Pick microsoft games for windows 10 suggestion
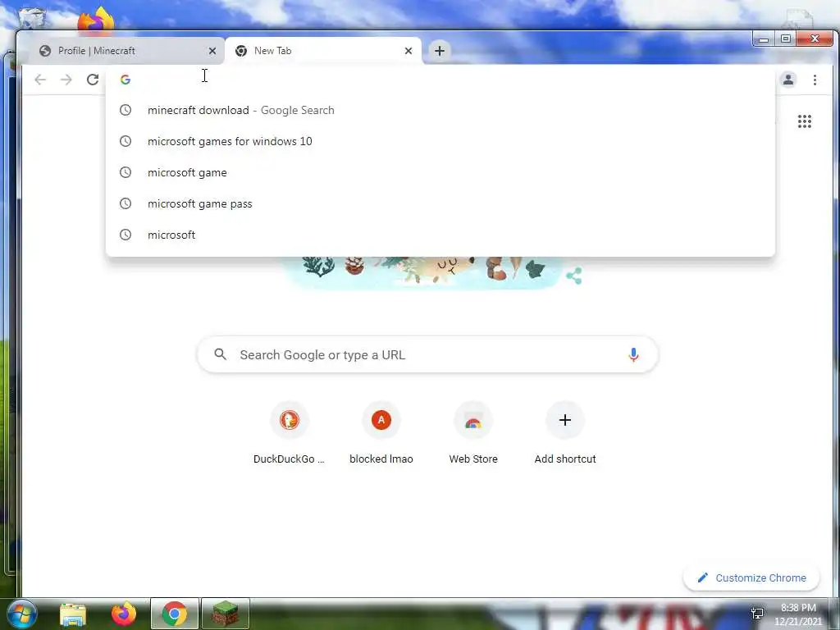This screenshot has height=630, width=840. click(440, 141)
